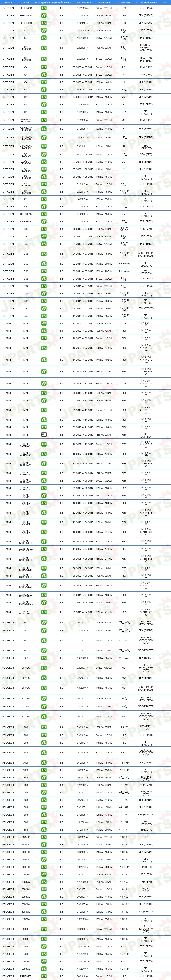The image size is (171, 980).
Task: Click petrol icon in Peugeot 308 SW 72kW row
Action: [x=44, y=882]
